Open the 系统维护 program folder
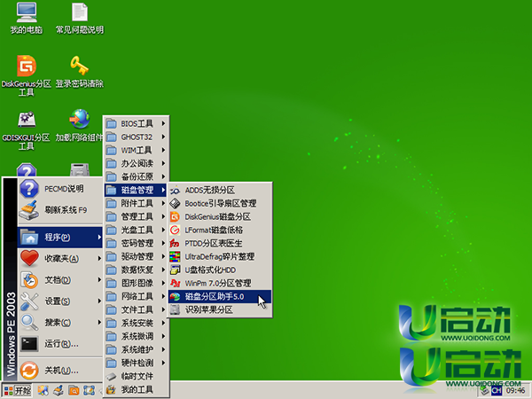Image resolution: width=532 pixels, height=399 pixels. click(x=136, y=349)
